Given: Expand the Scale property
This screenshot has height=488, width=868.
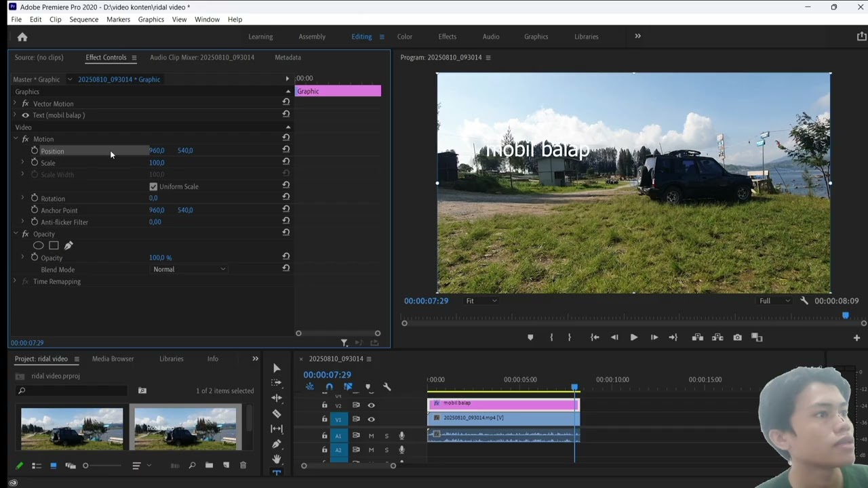Looking at the screenshot, I should click(x=22, y=163).
